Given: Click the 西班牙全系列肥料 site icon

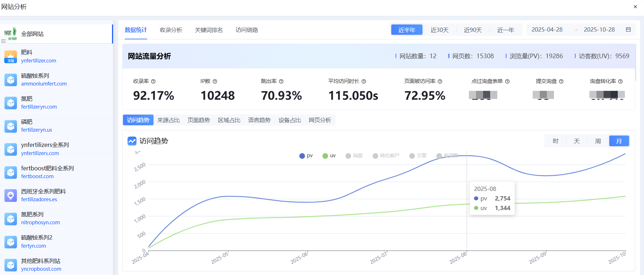Looking at the screenshot, I should click(x=11, y=196).
